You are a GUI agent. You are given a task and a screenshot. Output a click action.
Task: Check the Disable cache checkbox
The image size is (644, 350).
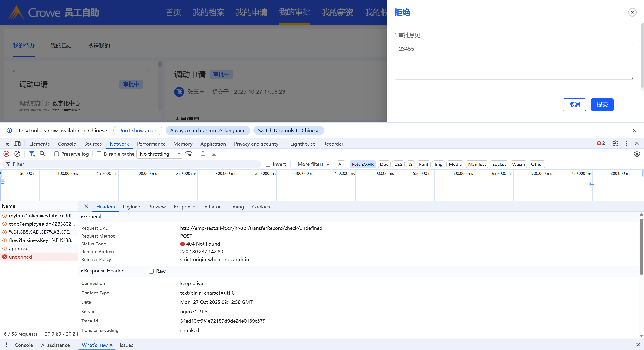[x=99, y=154]
